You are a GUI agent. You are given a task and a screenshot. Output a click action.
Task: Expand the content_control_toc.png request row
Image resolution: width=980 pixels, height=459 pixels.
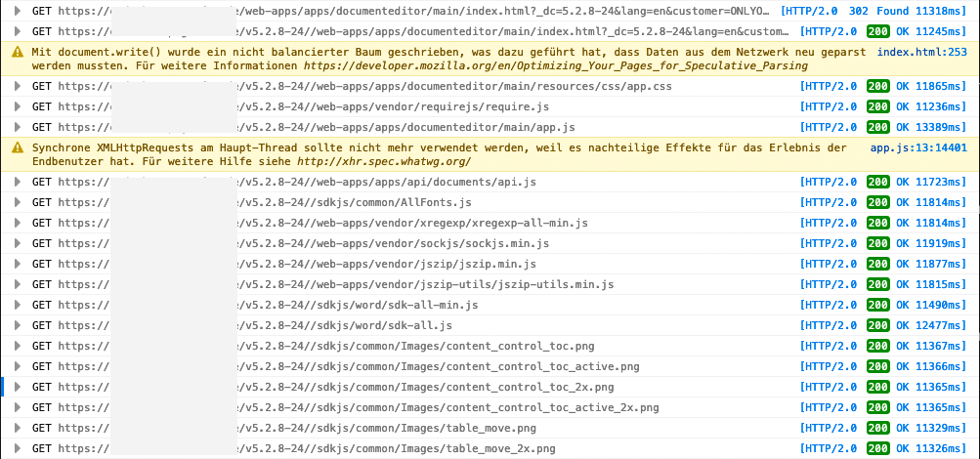point(18,346)
